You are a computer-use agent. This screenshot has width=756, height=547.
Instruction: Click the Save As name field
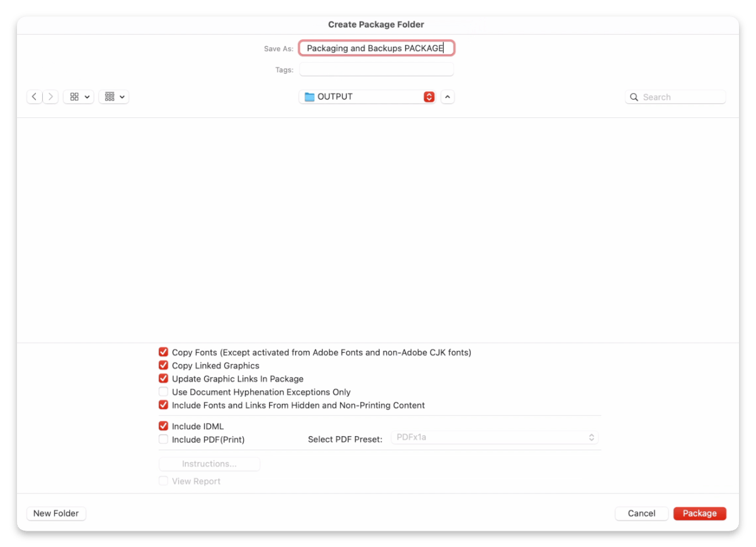(x=377, y=48)
